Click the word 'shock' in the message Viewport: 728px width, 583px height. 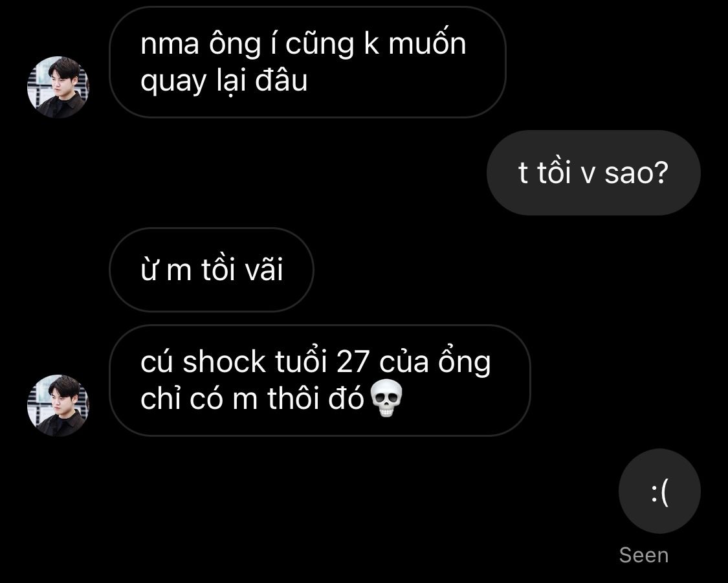pos(225,362)
